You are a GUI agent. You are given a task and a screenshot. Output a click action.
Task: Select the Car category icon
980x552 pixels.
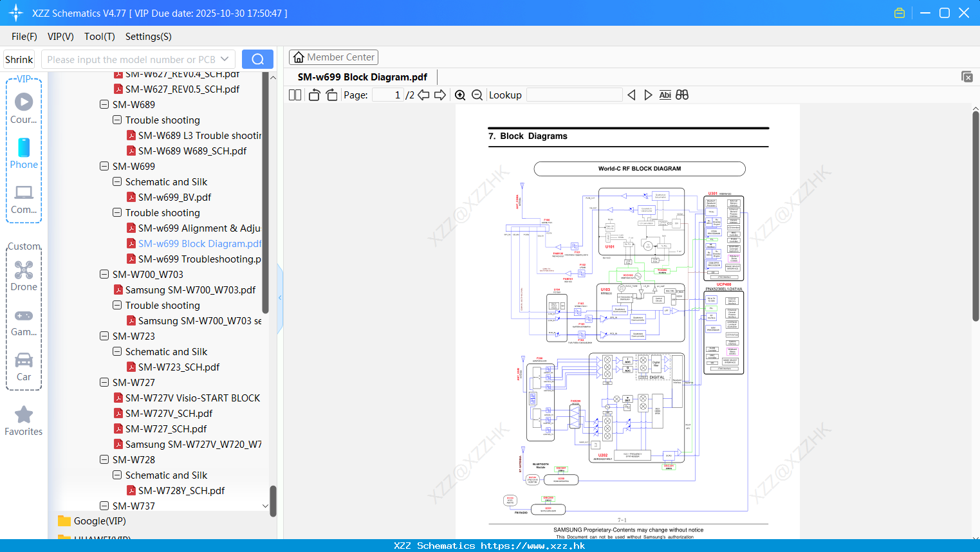click(x=24, y=367)
